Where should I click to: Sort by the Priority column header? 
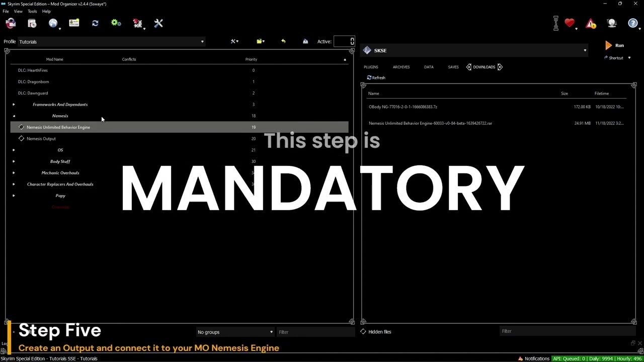251,59
